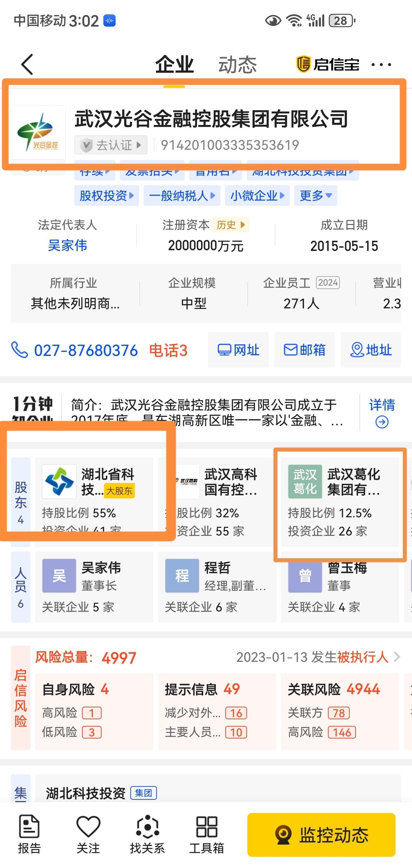412x868 pixels.
Task: Open the 提示信息 49 card
Action: (217, 711)
